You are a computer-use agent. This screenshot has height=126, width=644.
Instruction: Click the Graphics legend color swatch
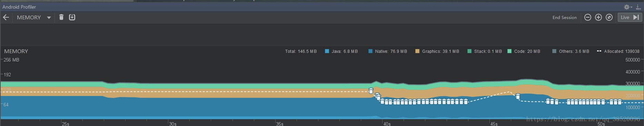click(x=417, y=51)
